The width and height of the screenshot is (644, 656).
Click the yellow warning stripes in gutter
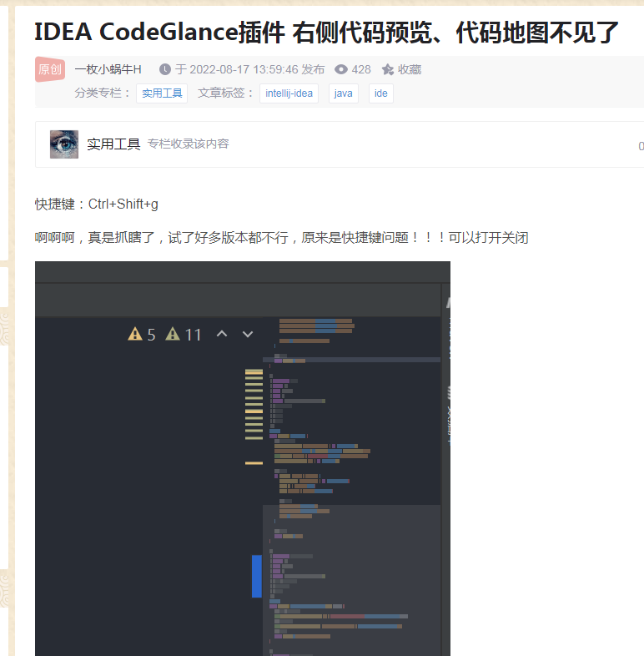254,405
